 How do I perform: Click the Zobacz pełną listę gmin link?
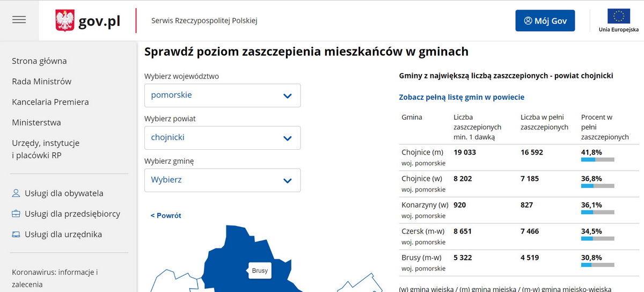pyautogui.click(x=461, y=97)
